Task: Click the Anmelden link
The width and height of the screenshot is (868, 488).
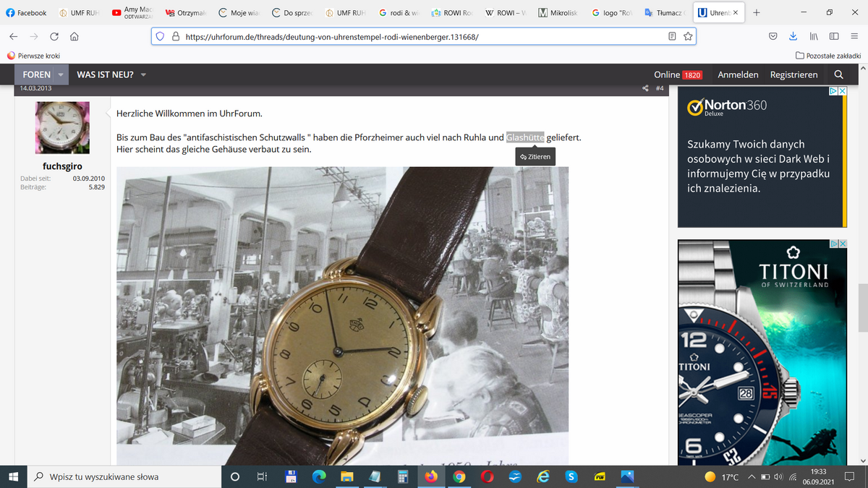Action: (738, 74)
